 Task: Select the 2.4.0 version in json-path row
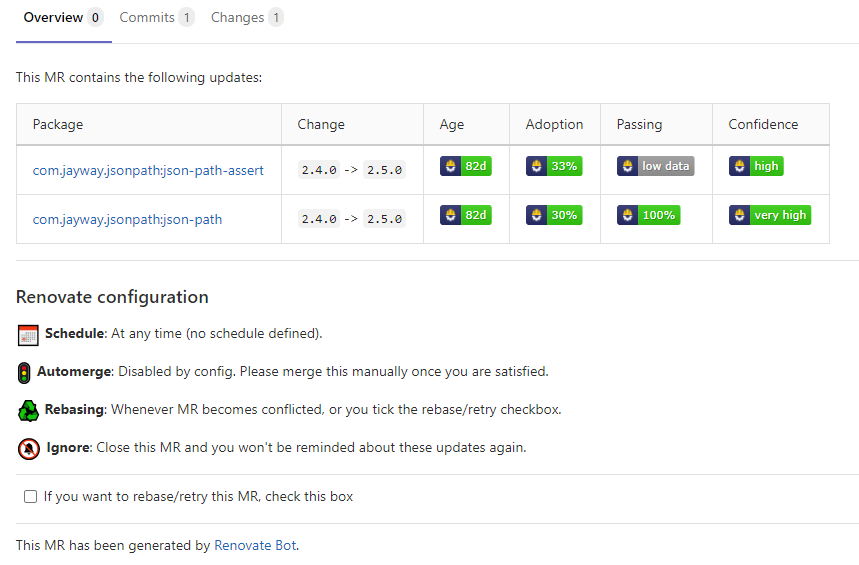coord(319,219)
